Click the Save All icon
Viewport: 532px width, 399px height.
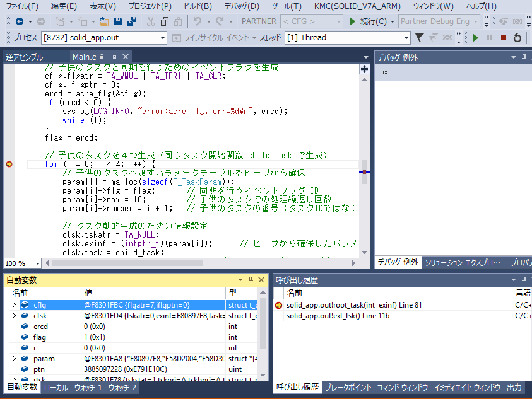pyautogui.click(x=132, y=21)
